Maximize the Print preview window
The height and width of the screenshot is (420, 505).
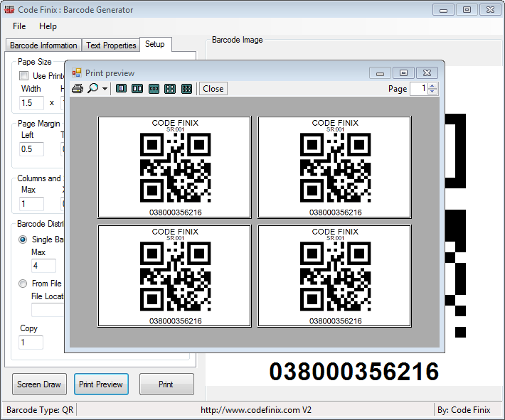click(x=403, y=73)
